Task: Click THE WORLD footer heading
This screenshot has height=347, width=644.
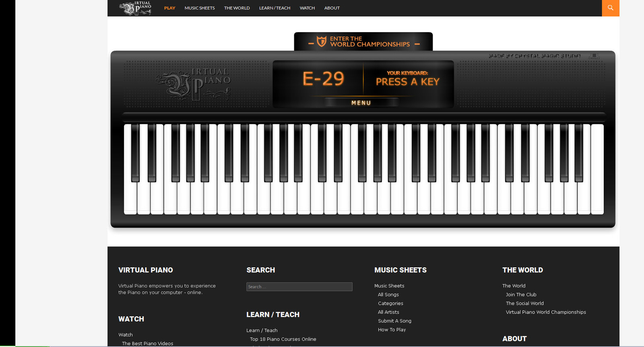Action: click(x=522, y=270)
